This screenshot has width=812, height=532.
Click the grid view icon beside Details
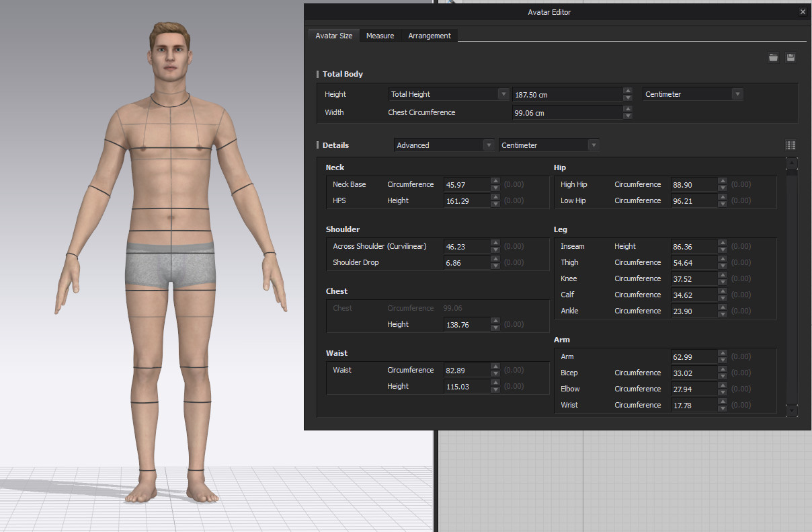[x=790, y=145]
